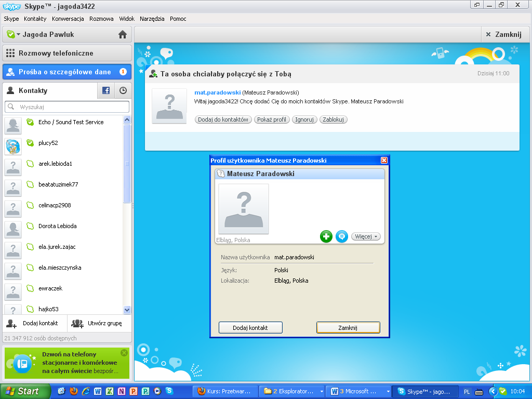Image resolution: width=532 pixels, height=399 pixels.
Task: Launch Firefox from quick launch bar
Action: pos(74,391)
